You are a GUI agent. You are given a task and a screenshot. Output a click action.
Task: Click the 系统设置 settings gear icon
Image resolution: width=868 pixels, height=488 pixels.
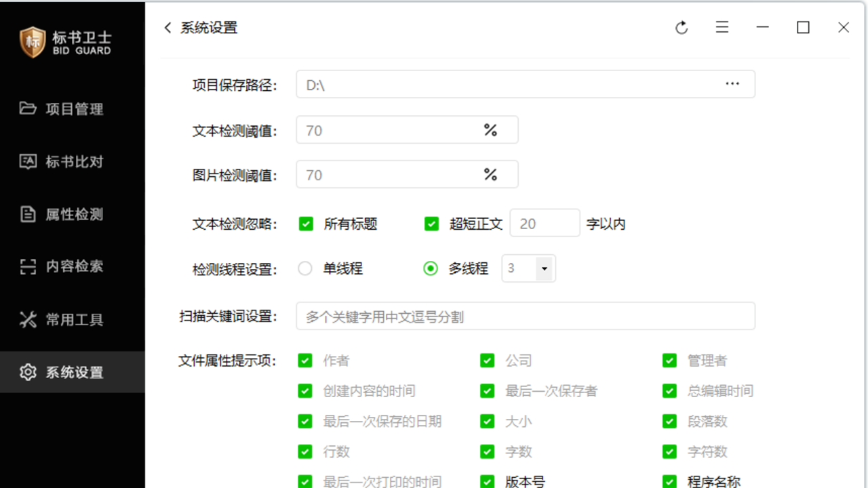click(27, 372)
